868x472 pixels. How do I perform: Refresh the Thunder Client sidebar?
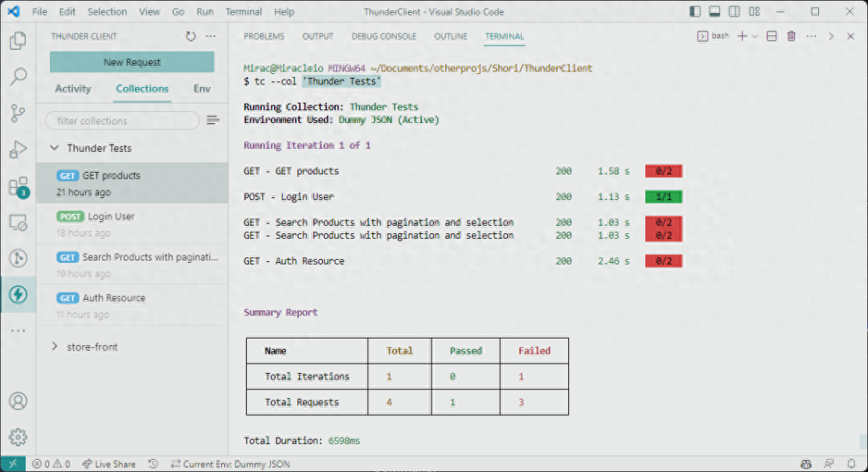pos(190,36)
